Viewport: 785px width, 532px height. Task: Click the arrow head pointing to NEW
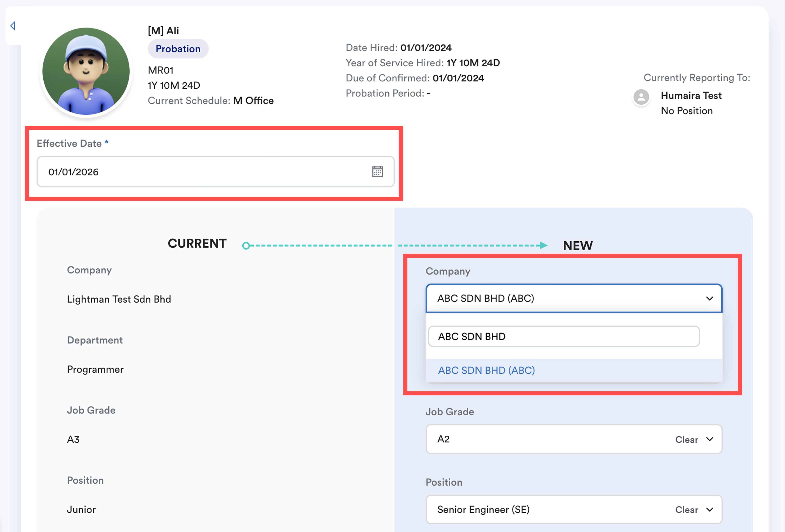click(543, 245)
